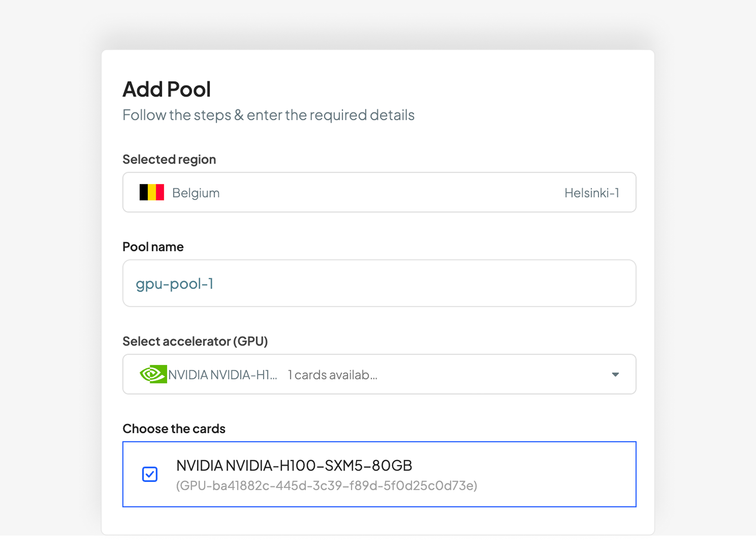Click the NVIDIA logo in accelerator dropdown
The height and width of the screenshot is (546, 756).
(x=153, y=374)
